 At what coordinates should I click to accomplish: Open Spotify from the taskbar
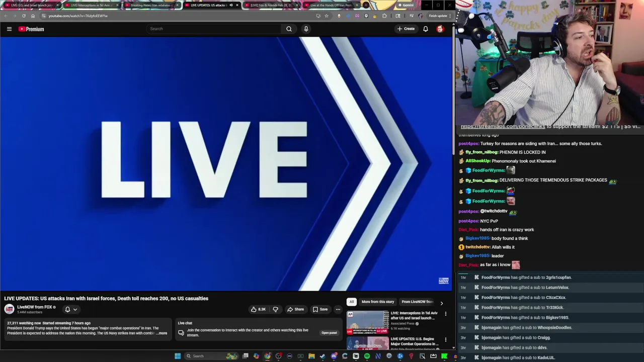tap(367, 356)
